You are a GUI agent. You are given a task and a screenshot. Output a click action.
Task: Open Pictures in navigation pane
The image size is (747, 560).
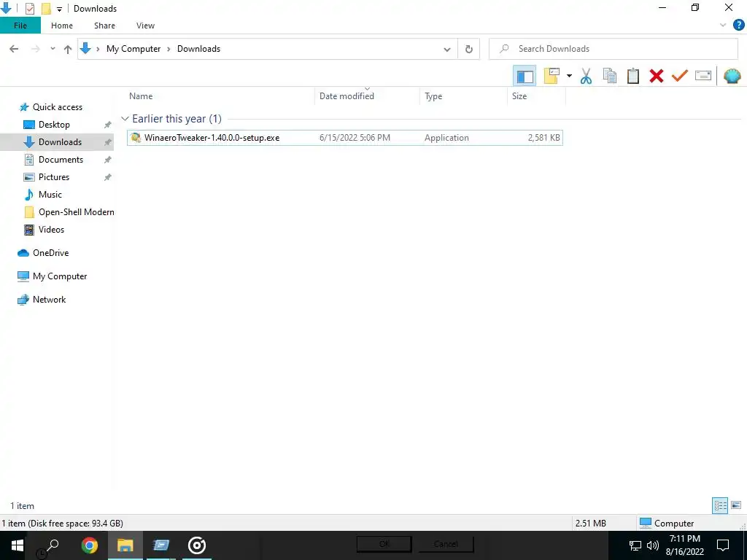click(54, 177)
